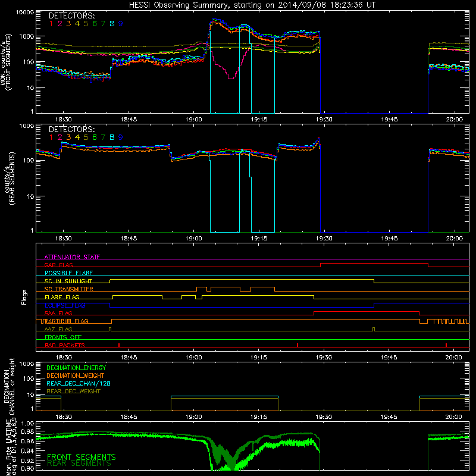Click FRONT SEGMENTS legend in livetime plot
Image resolution: width=476 pixels, height=476 pixels.
[x=82, y=457]
